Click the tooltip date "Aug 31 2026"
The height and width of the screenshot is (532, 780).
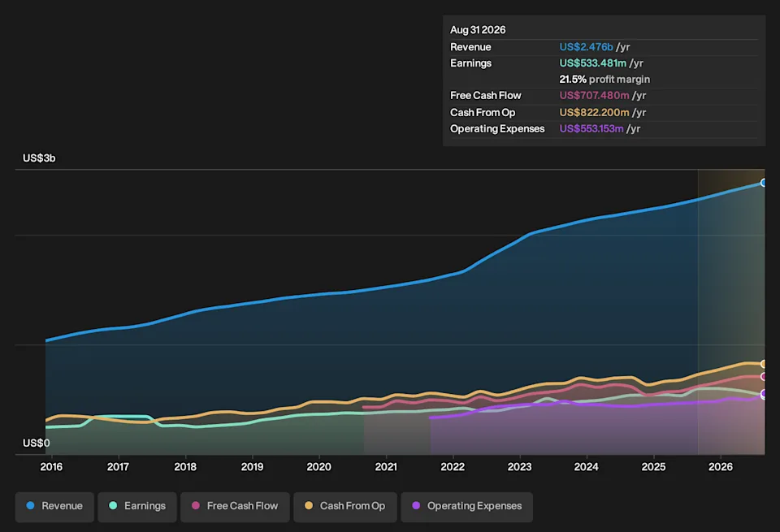tap(478, 30)
